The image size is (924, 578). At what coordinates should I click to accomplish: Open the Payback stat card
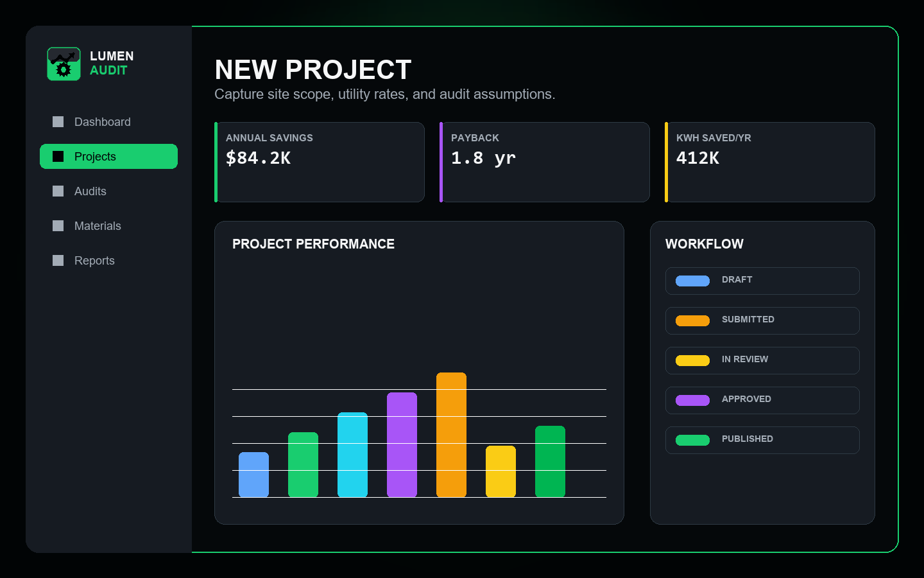(x=545, y=162)
